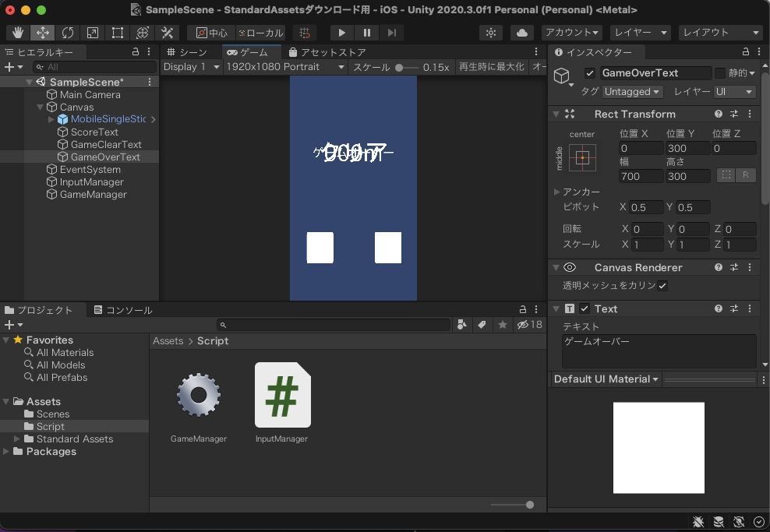Select ScoreText in the hierarchy
Screen dimensions: 770x532
tap(94, 132)
